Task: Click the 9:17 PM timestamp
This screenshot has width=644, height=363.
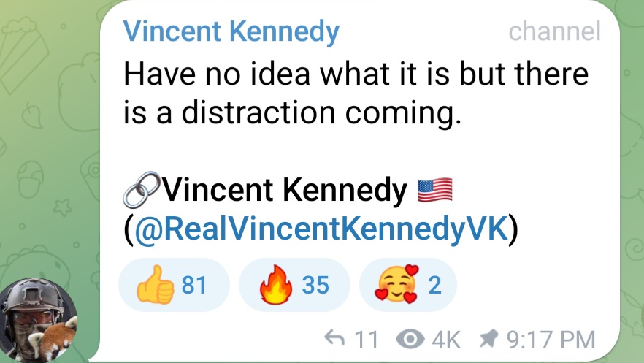Action: 551,340
